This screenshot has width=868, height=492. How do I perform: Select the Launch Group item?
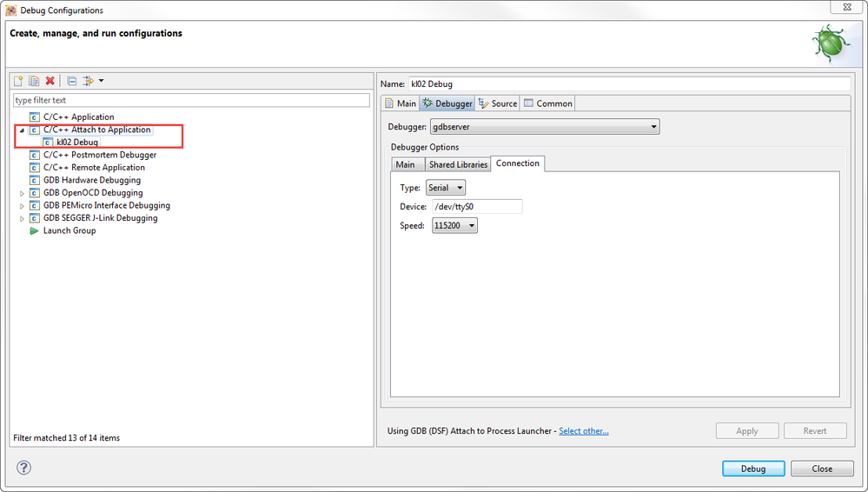[x=70, y=230]
